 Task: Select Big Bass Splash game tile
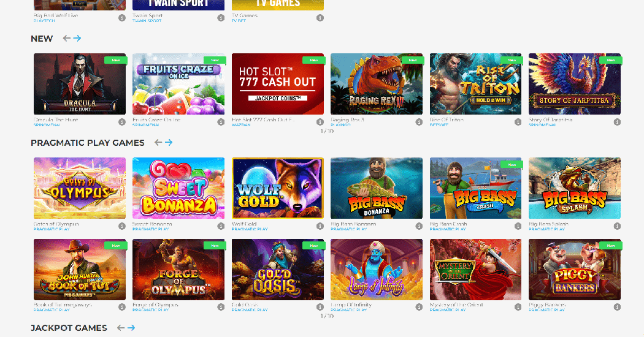tap(575, 188)
